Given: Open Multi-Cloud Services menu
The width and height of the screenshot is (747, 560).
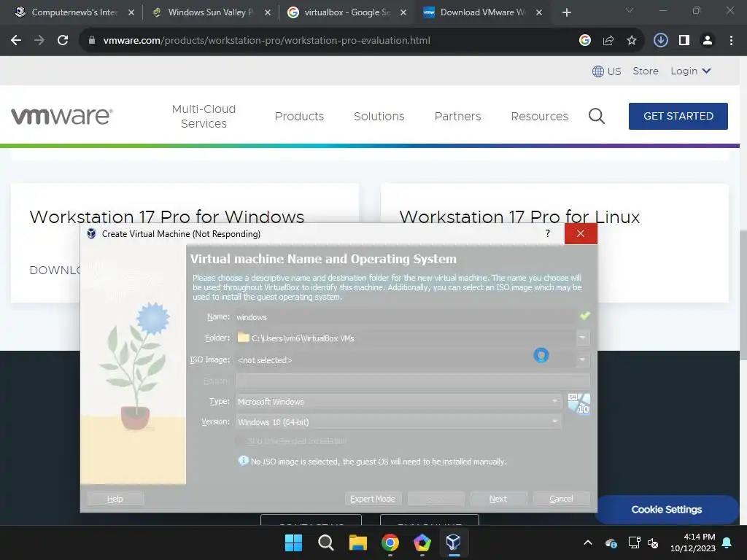Looking at the screenshot, I should tap(204, 116).
